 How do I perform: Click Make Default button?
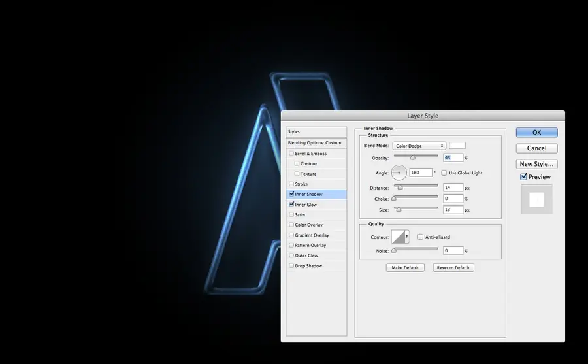coord(405,267)
